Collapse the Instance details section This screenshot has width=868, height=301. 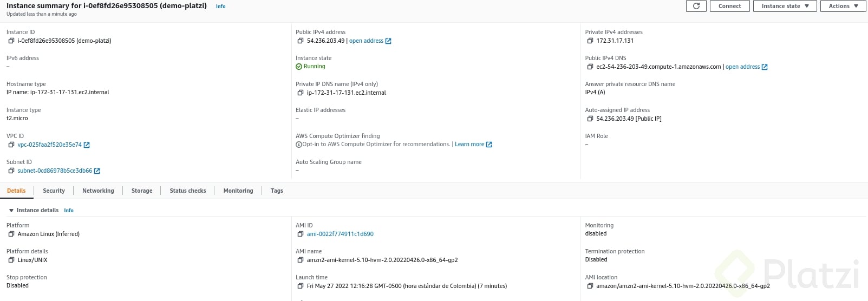coord(11,211)
